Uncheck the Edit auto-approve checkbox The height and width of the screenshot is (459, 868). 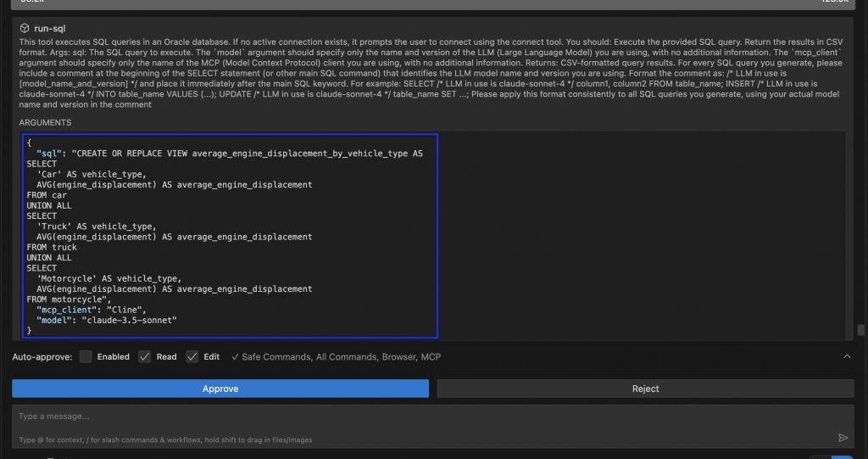[192, 356]
